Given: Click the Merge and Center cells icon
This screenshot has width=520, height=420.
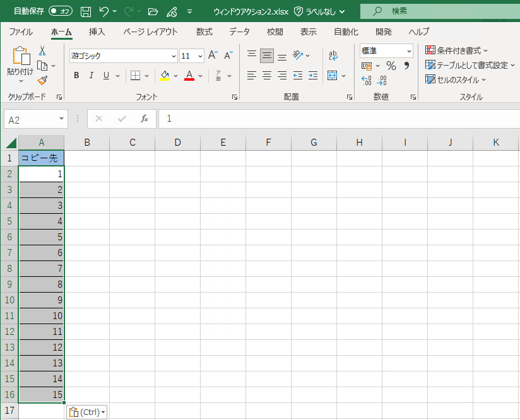Looking at the screenshot, I should tap(333, 76).
